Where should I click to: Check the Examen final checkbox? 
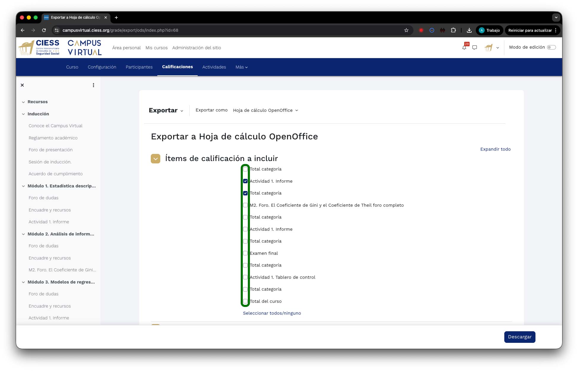click(245, 253)
